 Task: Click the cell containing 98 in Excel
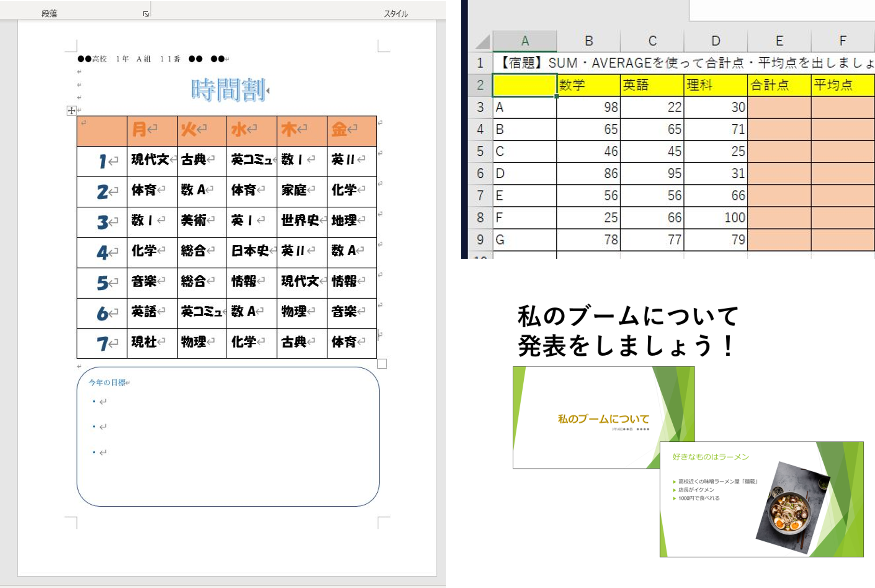(589, 107)
